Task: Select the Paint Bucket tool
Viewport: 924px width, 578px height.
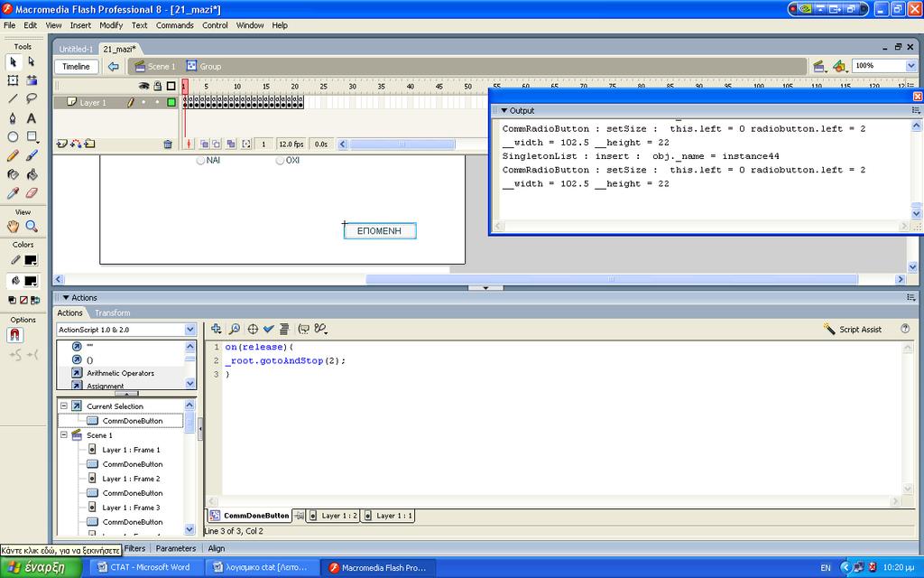Action: click(32, 174)
